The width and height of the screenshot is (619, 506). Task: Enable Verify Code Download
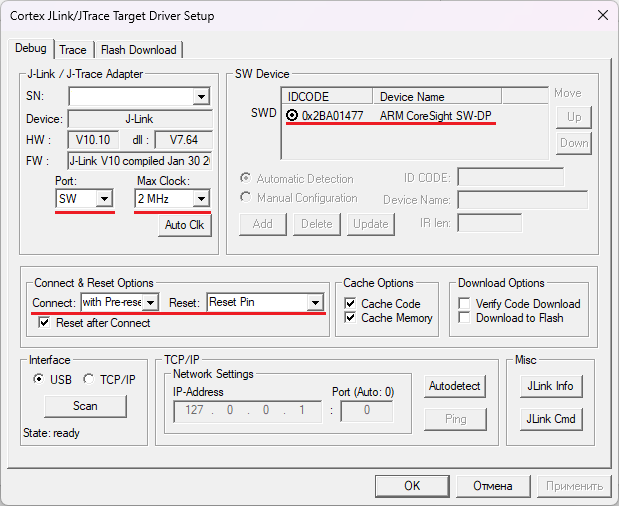coord(465,304)
